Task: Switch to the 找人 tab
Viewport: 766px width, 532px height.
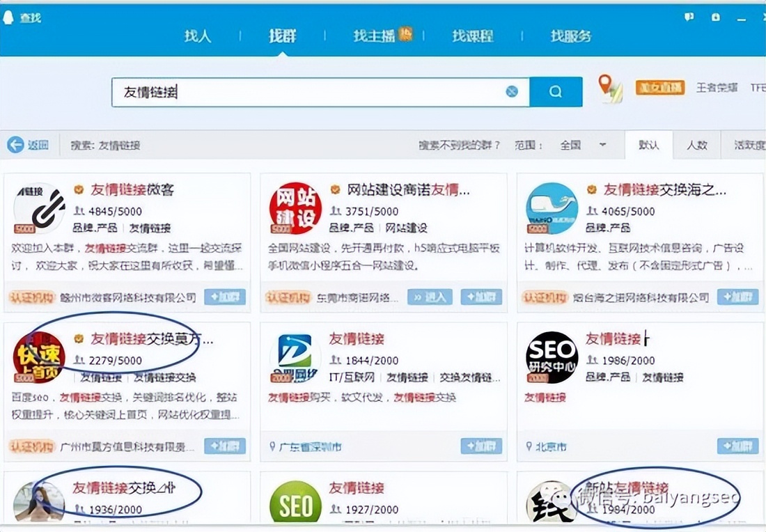Action: (198, 36)
